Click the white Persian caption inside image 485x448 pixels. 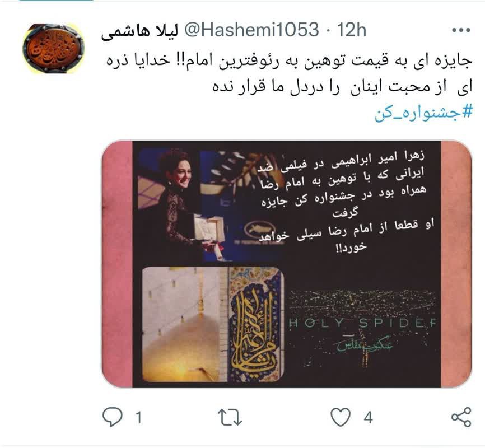click(345, 201)
